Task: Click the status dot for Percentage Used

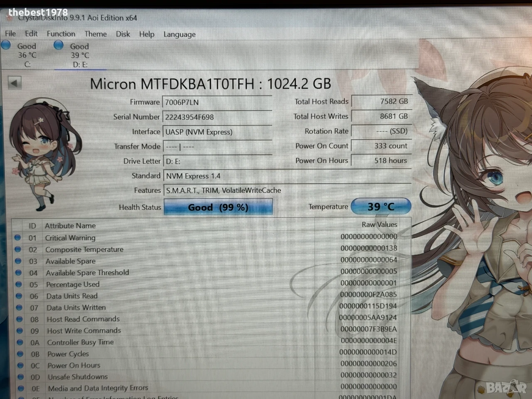Action: [19, 284]
